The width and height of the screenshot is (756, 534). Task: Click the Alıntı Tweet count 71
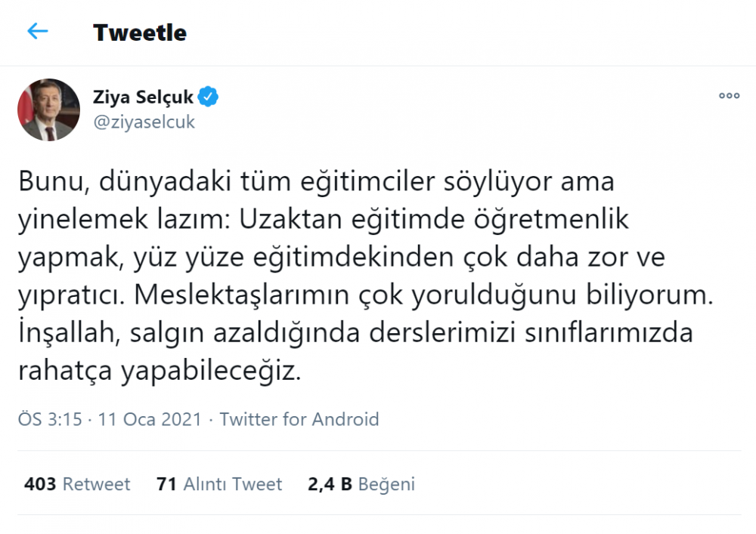pyautogui.click(x=169, y=484)
